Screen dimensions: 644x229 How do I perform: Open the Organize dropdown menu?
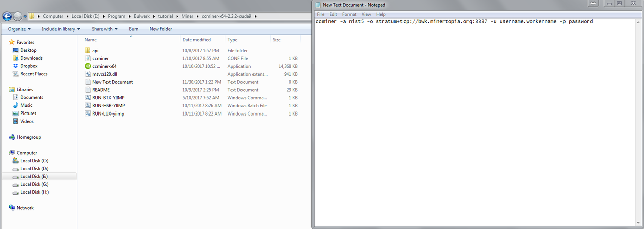19,29
